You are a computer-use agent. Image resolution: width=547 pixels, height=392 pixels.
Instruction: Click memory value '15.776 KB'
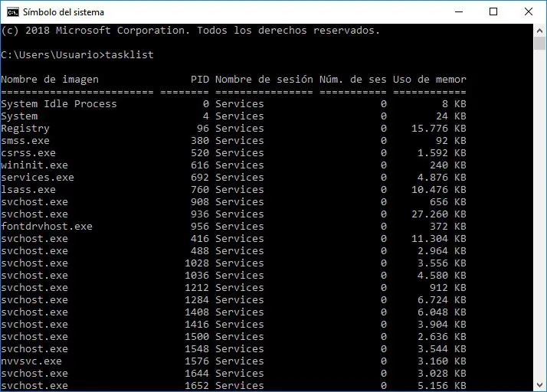point(439,129)
